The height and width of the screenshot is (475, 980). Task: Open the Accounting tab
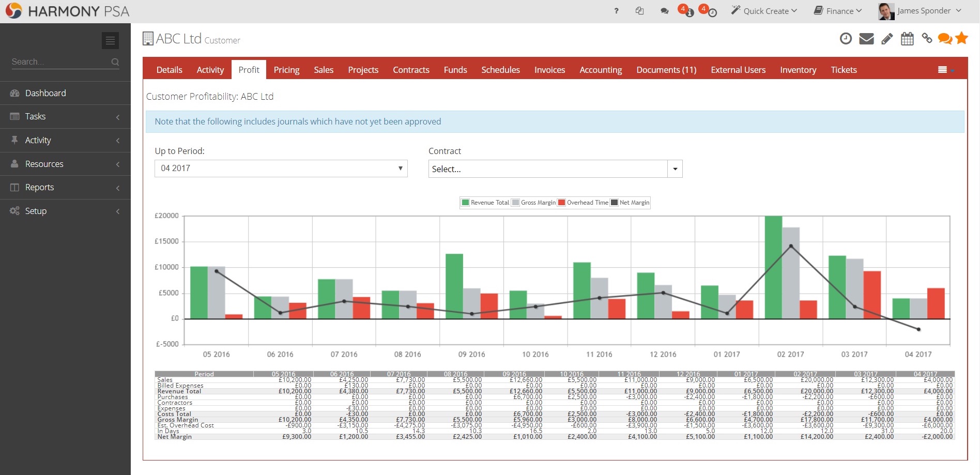[x=601, y=70]
